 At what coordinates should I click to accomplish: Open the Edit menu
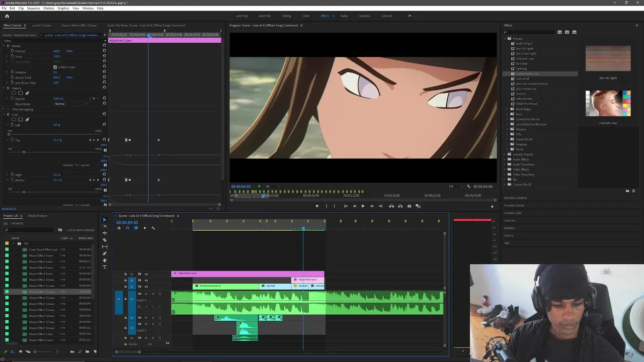(12, 8)
